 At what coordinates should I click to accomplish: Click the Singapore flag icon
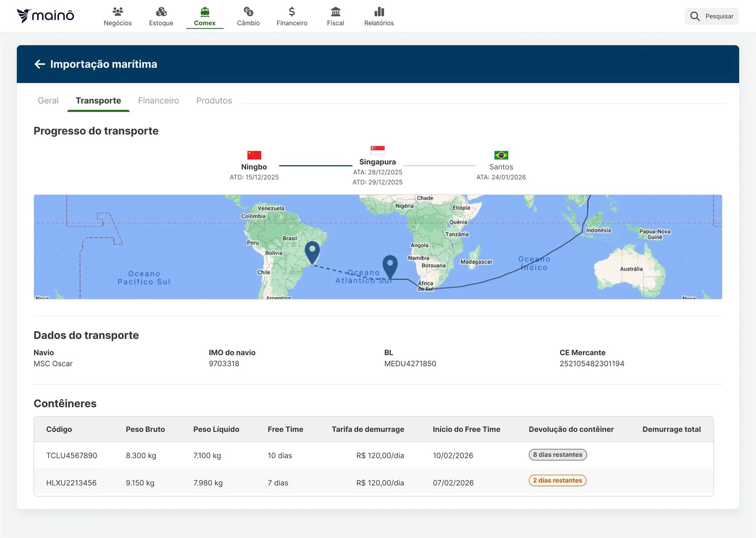[378, 150]
